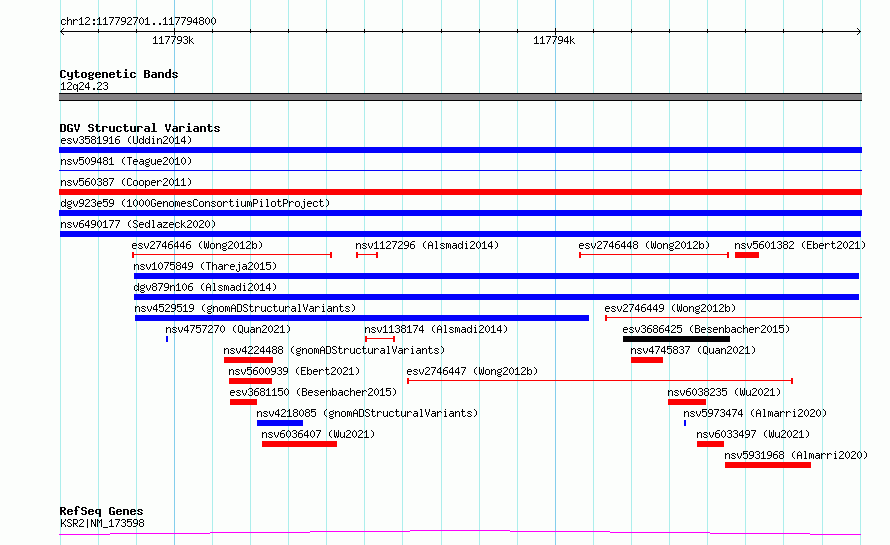Click the 12q24.23 cytogenetic band label
The width and height of the screenshot is (890, 545).
pyautogui.click(x=84, y=86)
